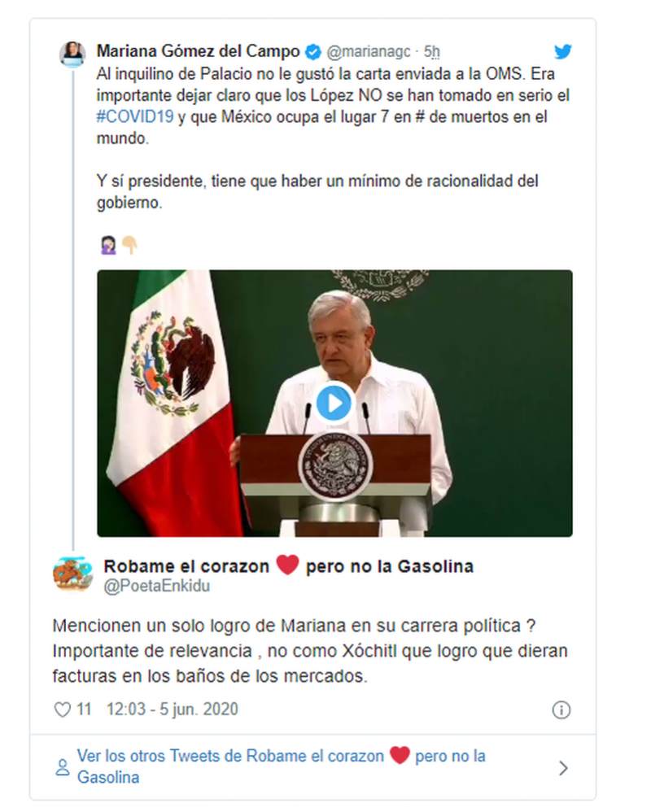
Task: Click the blue verified badge
Action: tap(312, 52)
